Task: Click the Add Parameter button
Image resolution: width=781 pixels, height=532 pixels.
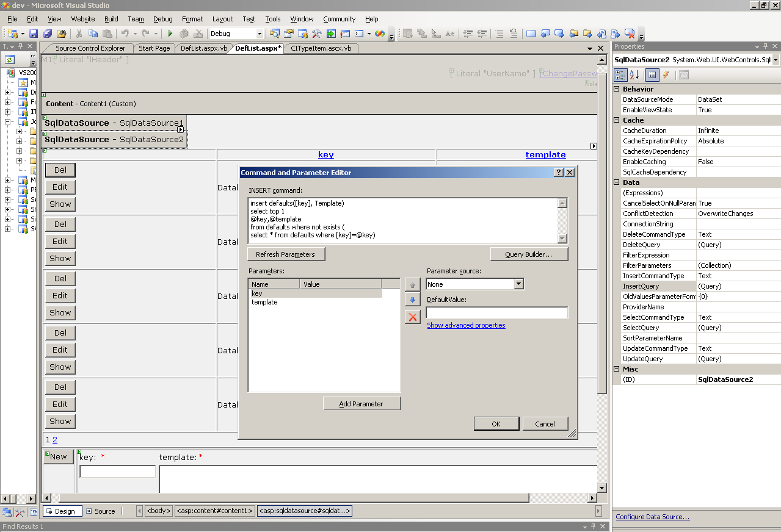Action: click(361, 403)
